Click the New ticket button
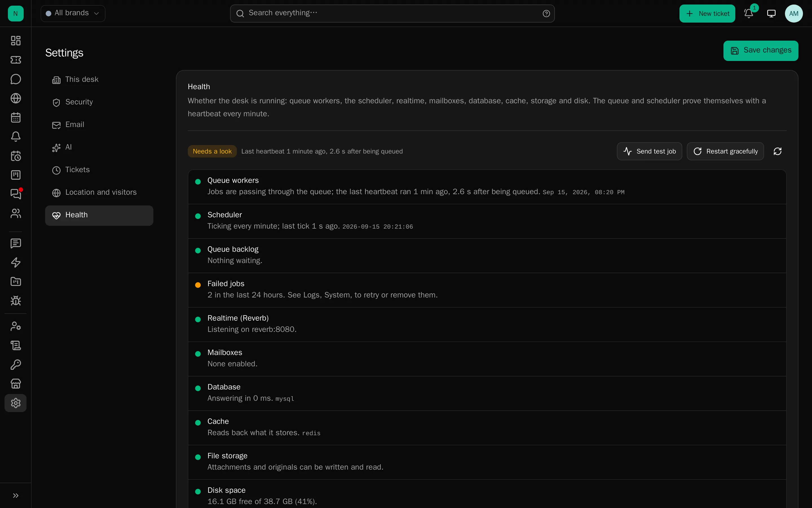Image resolution: width=812 pixels, height=508 pixels. pos(707,14)
